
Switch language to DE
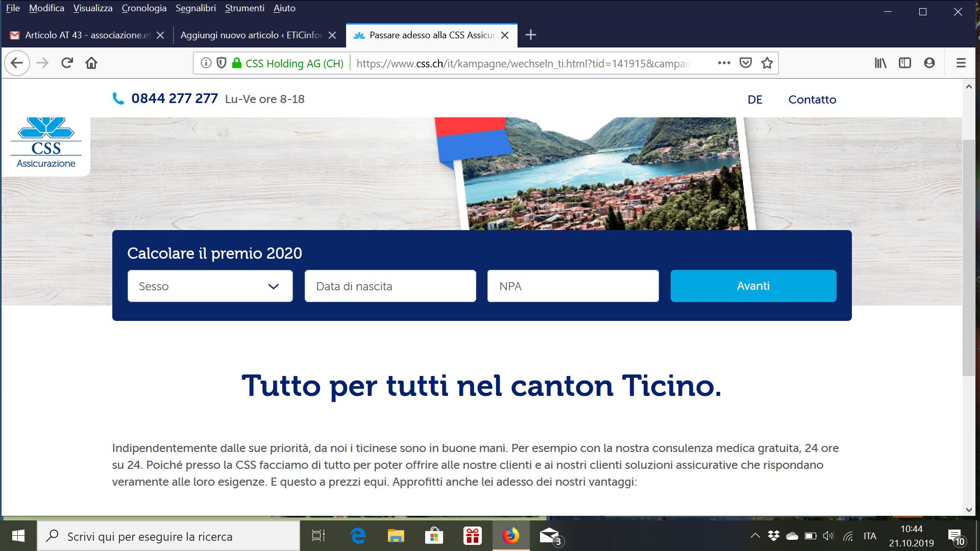click(x=755, y=99)
